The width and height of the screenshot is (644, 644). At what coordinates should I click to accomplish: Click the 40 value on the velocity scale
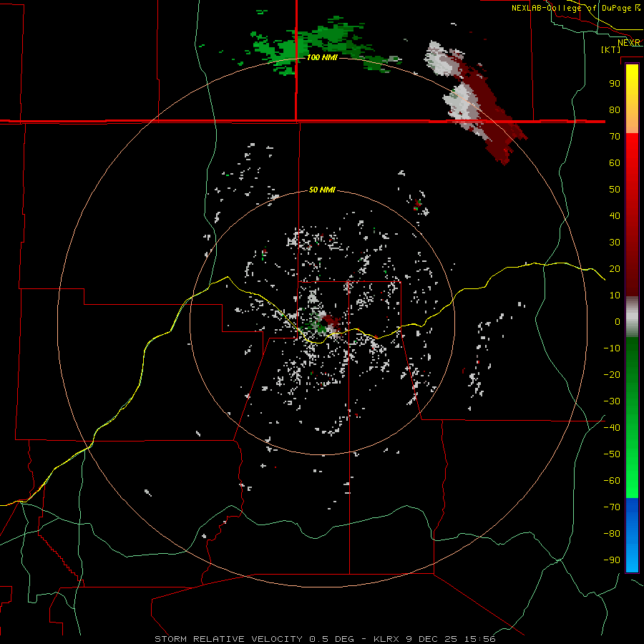(615, 215)
